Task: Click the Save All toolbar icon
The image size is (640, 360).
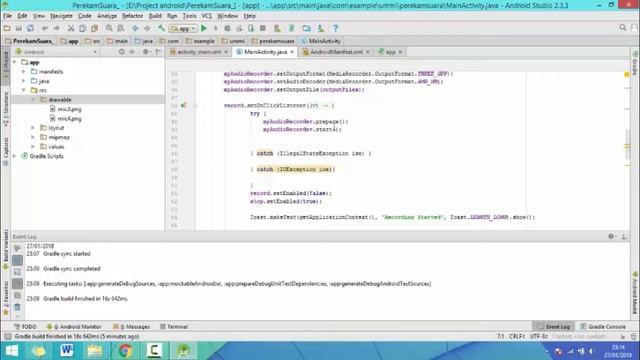Action: (18, 28)
